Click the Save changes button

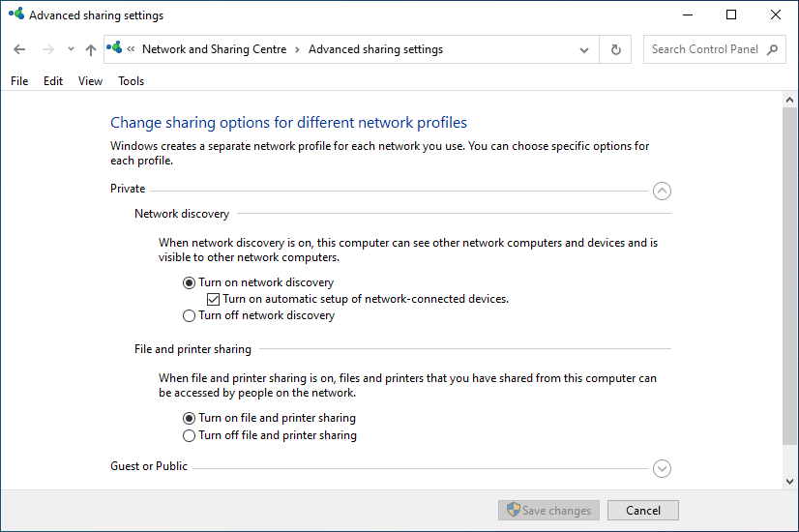548,510
